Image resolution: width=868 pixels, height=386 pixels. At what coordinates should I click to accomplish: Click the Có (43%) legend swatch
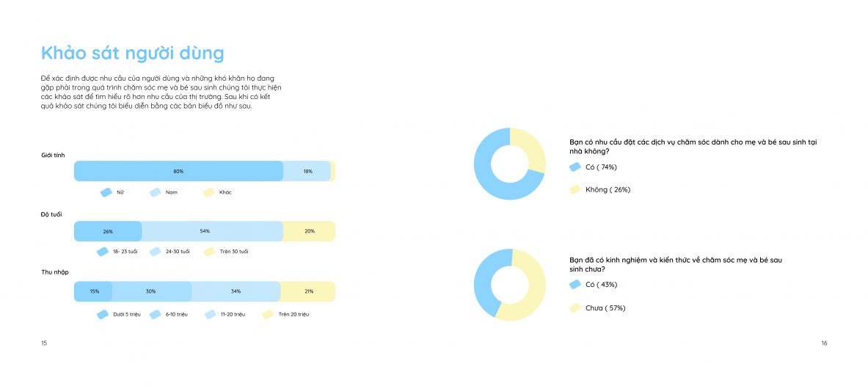(x=575, y=285)
